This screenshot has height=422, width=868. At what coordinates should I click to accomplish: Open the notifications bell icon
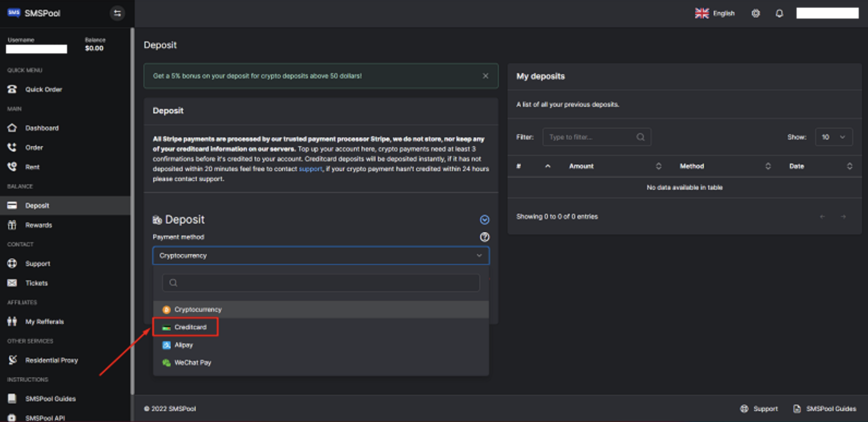pos(779,14)
